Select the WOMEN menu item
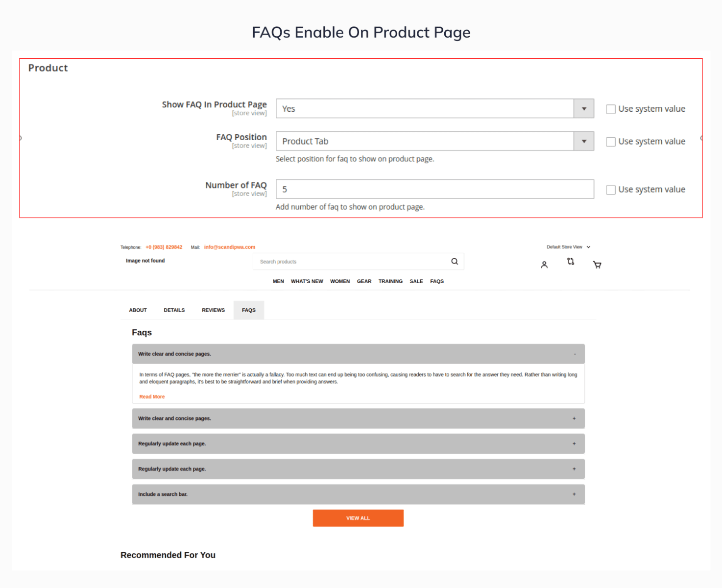 (340, 281)
